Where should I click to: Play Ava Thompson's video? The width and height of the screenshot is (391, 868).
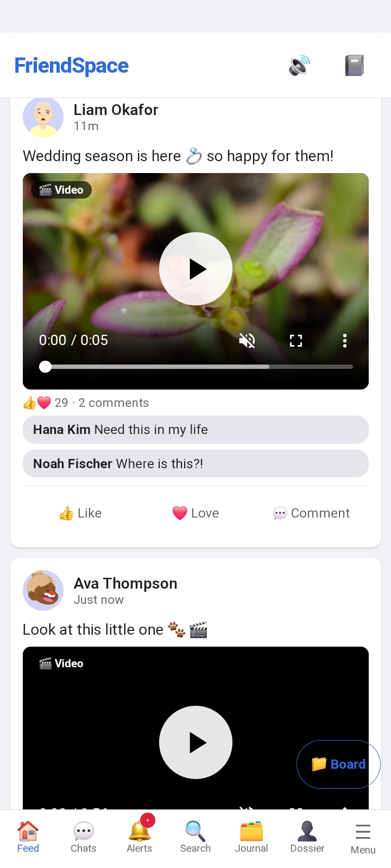pos(195,742)
